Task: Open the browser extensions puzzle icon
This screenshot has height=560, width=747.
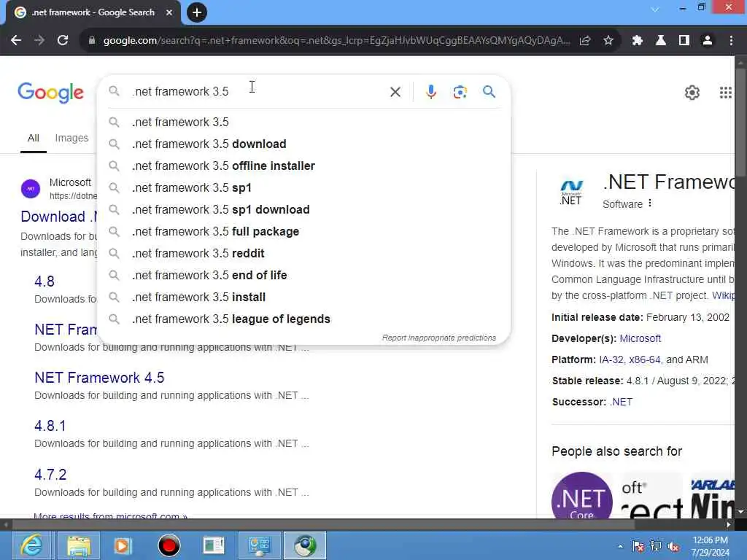Action: [x=638, y=41]
